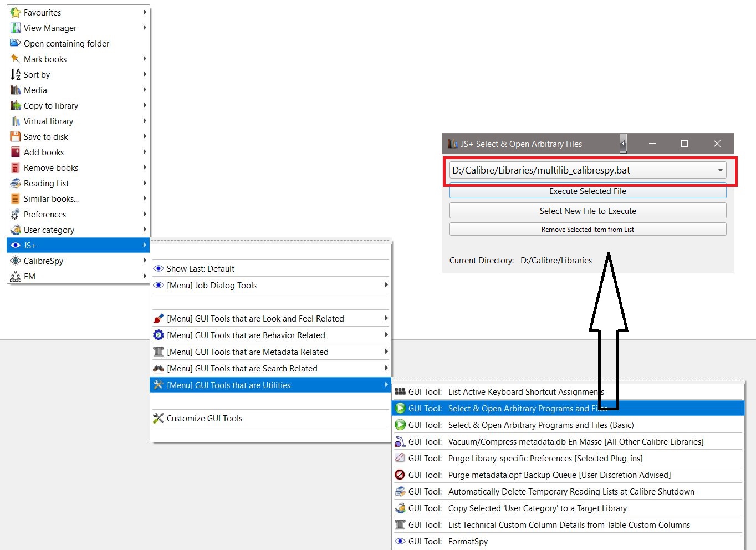Screen dimensions: 756x550
Task: Click the Open containing folder icon
Action: 16,43
